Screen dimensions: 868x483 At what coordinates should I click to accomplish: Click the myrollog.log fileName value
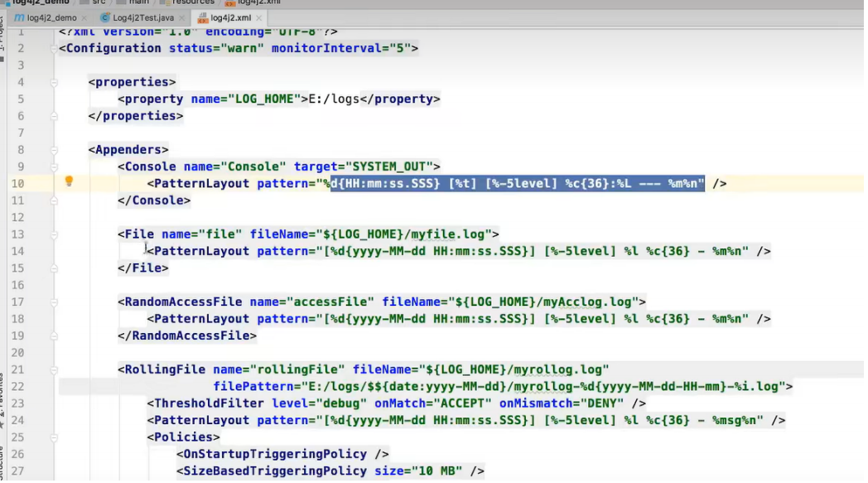514,369
